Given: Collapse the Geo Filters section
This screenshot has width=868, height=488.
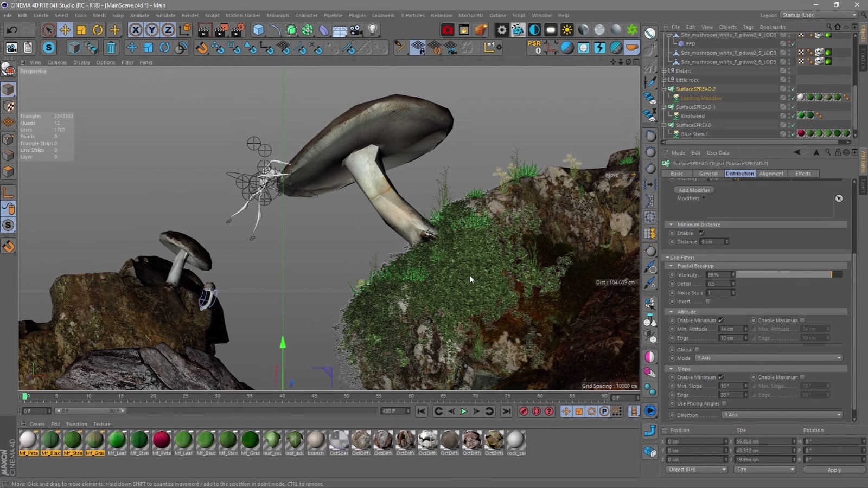Looking at the screenshot, I should click(667, 258).
